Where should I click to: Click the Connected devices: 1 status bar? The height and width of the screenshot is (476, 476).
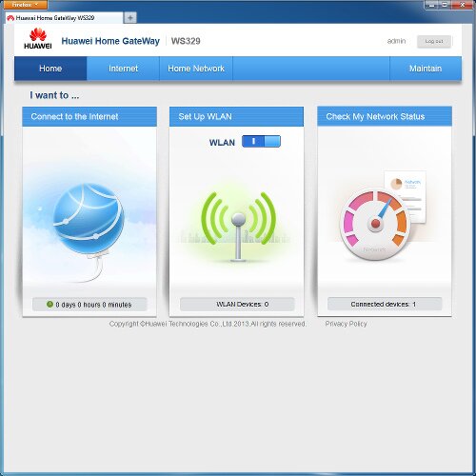tap(385, 304)
